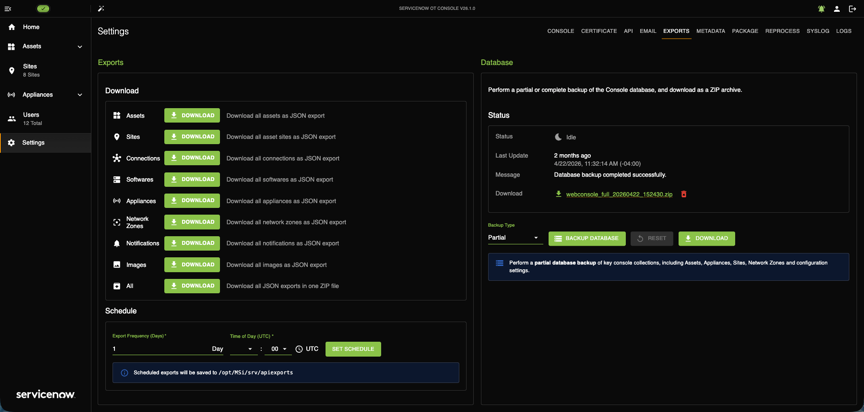
Task: Open the green alerts bell icon
Action: tap(822, 9)
